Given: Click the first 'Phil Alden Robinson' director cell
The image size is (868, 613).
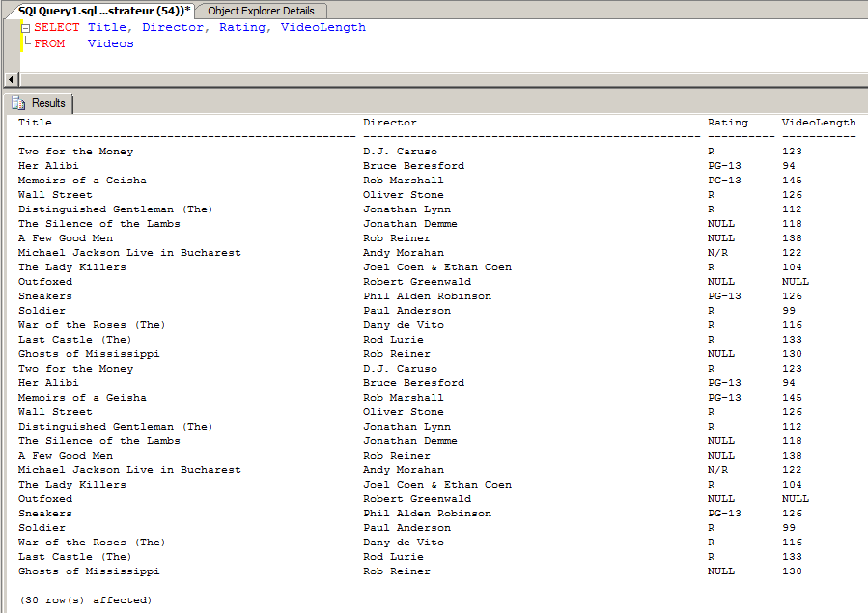Looking at the screenshot, I should tap(427, 295).
